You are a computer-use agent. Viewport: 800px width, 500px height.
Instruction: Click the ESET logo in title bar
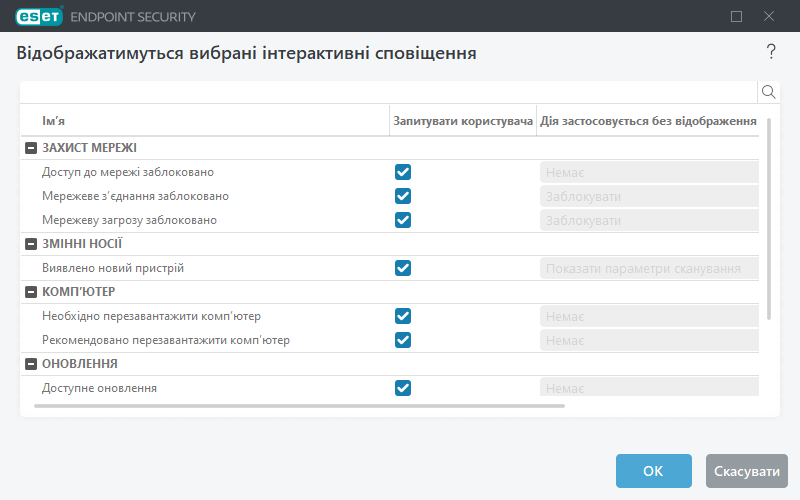pyautogui.click(x=37, y=16)
